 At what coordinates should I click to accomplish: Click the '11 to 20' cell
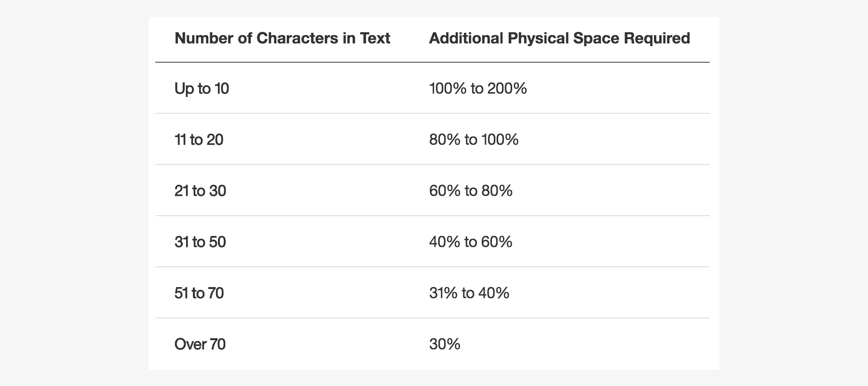click(x=199, y=140)
